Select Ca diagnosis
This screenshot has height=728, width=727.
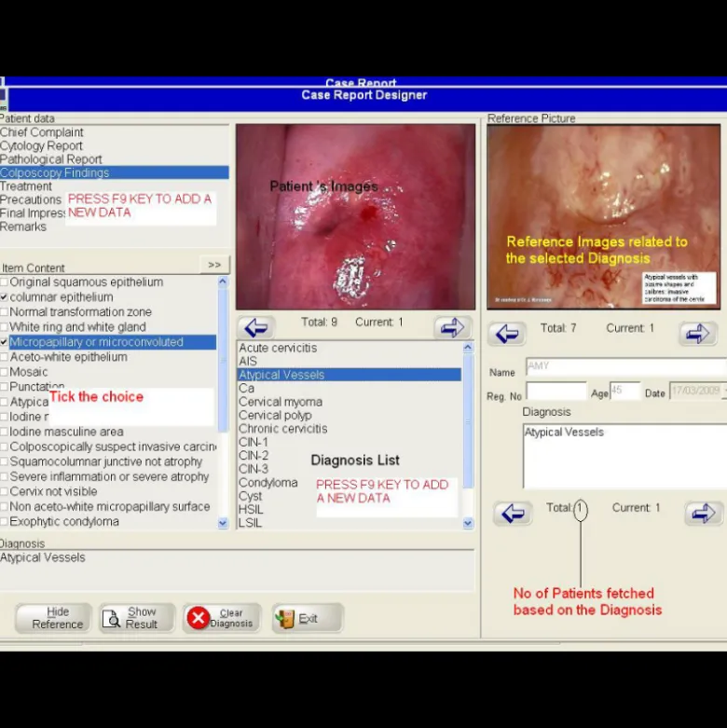coord(350,388)
